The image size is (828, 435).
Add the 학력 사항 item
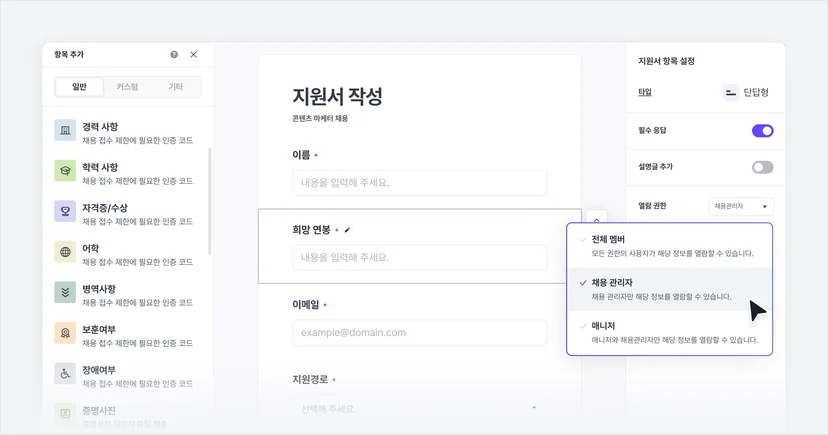[x=125, y=174]
